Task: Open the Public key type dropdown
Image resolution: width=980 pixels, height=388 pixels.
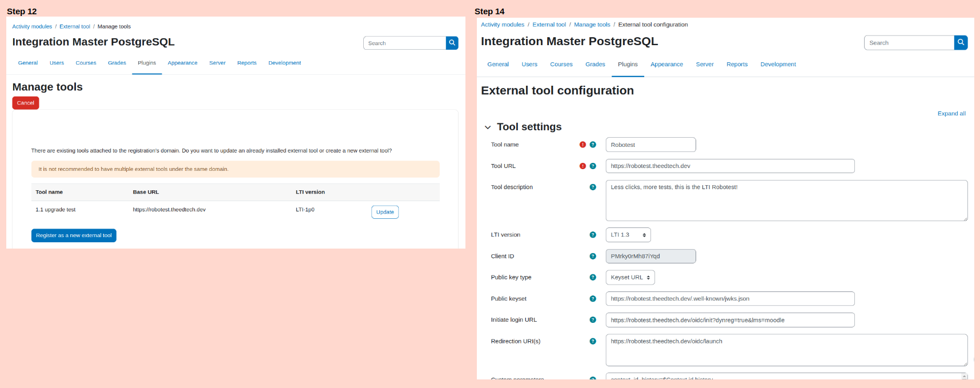Action: [630, 277]
